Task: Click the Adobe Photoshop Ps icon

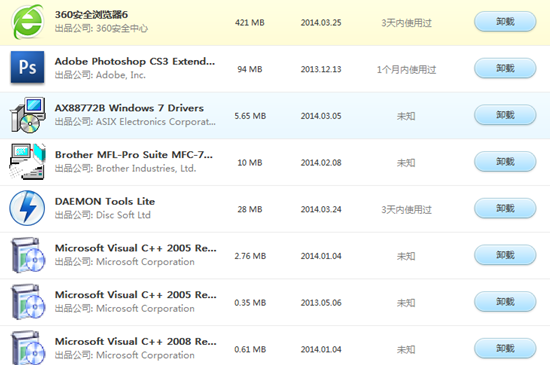Action: 27,67
